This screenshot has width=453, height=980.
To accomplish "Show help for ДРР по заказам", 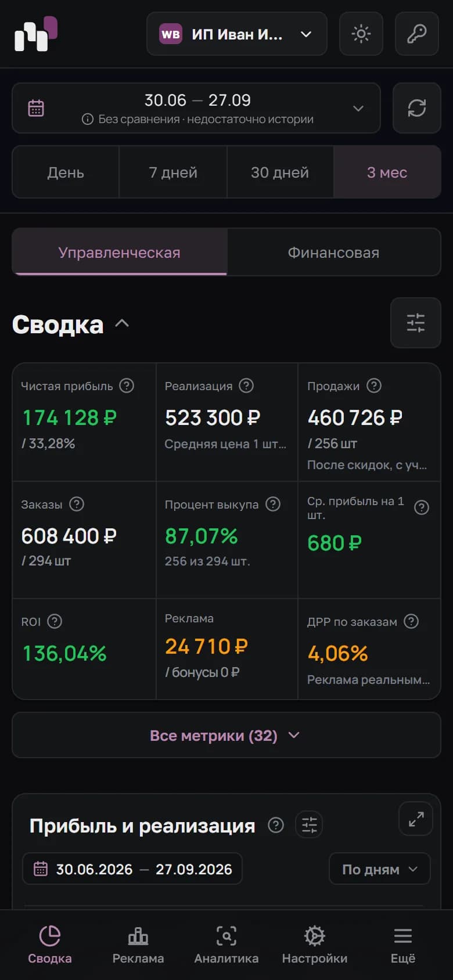I will 411,621.
